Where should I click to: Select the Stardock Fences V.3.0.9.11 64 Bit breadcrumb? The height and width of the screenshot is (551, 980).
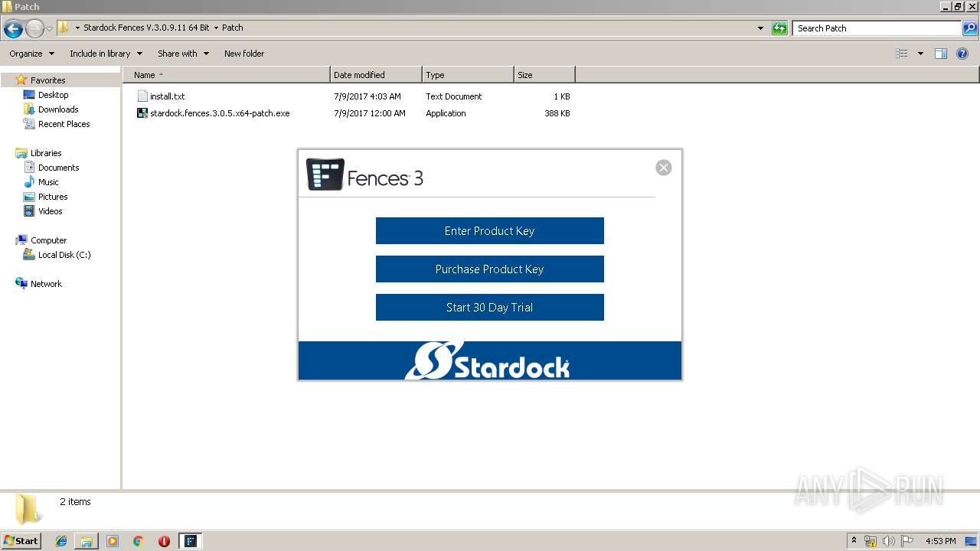[146, 28]
